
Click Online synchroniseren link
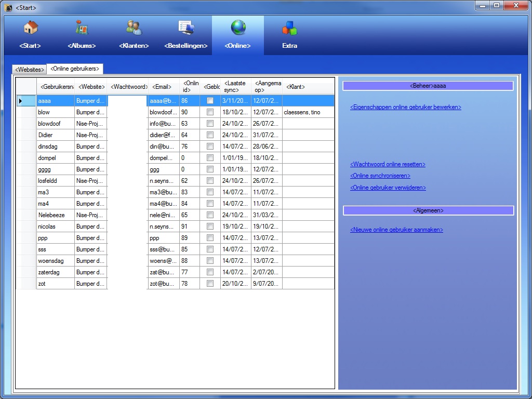pyautogui.click(x=380, y=176)
